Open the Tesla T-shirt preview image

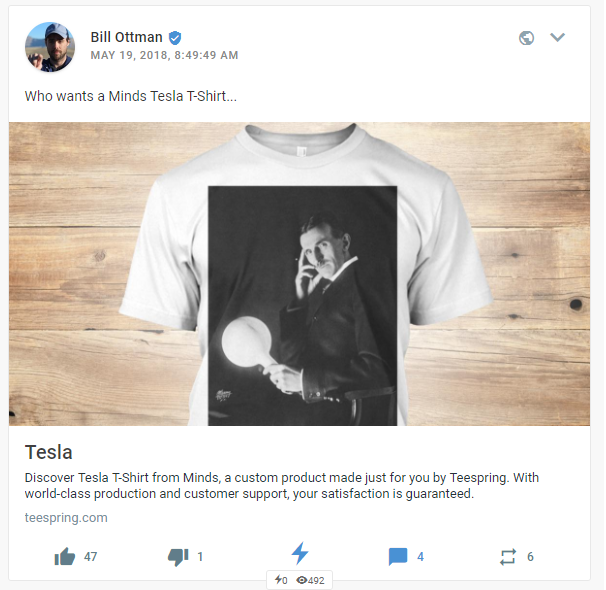tap(299, 274)
